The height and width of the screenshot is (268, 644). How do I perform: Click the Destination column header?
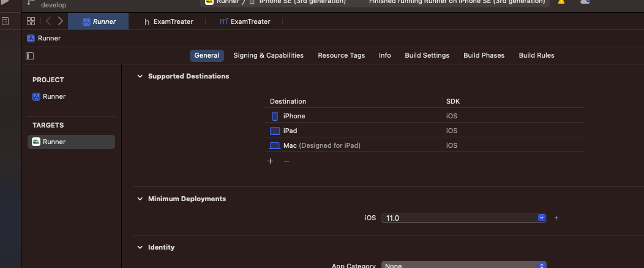pyautogui.click(x=288, y=101)
